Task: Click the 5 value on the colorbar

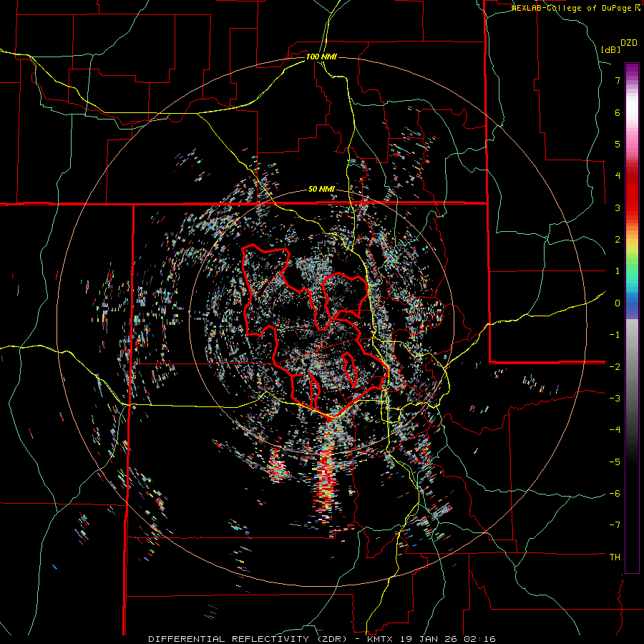Action: coord(618,144)
